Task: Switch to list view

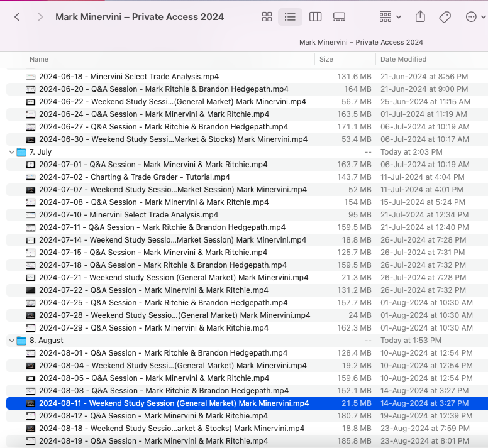Action: (x=290, y=17)
